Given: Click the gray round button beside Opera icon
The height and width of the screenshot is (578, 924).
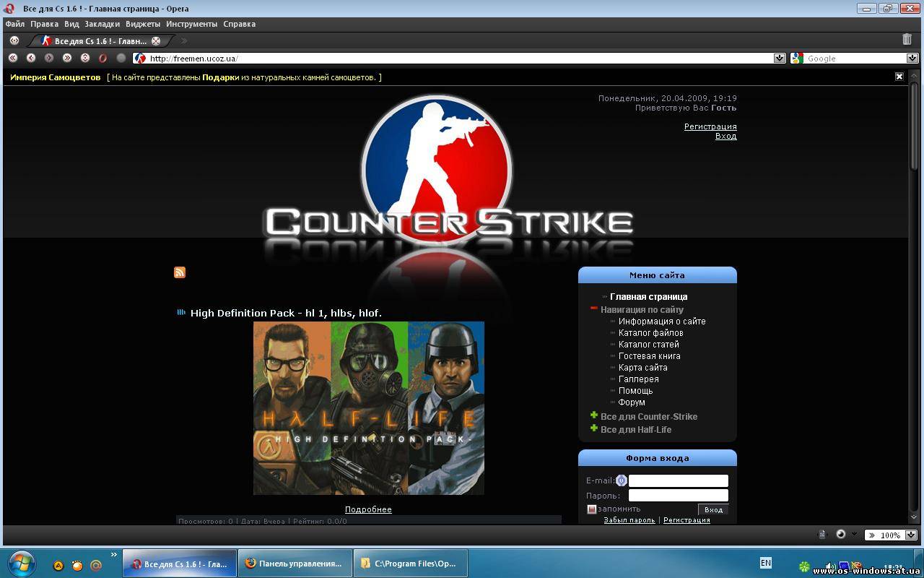Looking at the screenshot, I should (x=121, y=58).
